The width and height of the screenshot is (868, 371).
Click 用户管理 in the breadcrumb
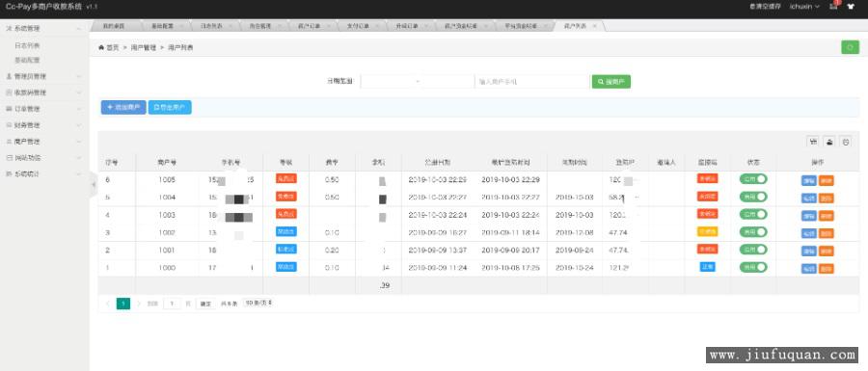(143, 47)
